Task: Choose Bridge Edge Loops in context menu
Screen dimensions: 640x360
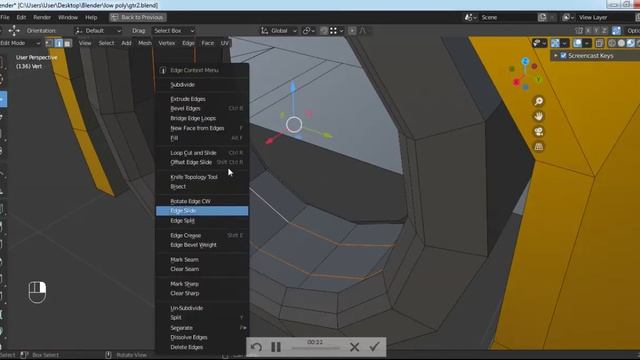Action: click(x=202, y=118)
